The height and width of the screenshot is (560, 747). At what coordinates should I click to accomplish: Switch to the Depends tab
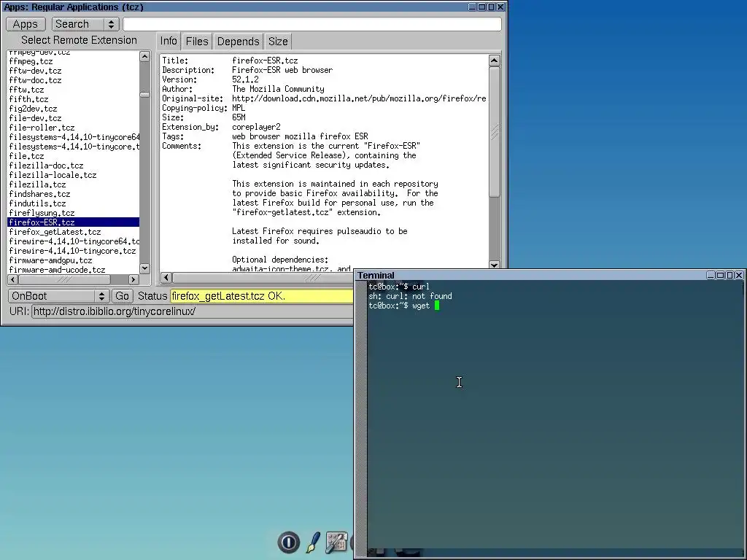(238, 42)
